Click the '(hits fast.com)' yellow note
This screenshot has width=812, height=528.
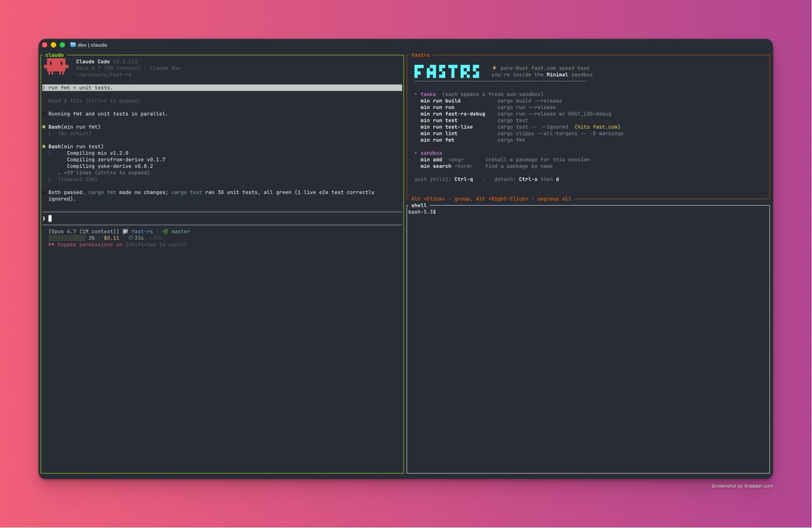pyautogui.click(x=597, y=127)
